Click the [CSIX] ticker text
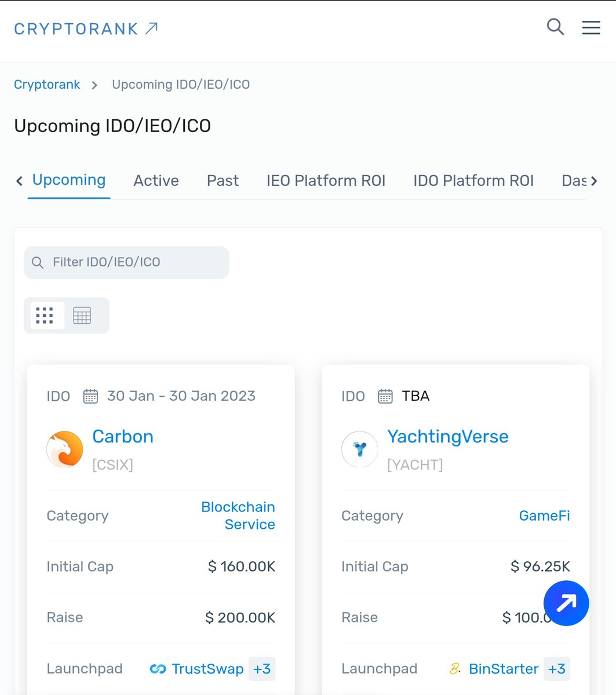This screenshot has height=695, width=616. point(113,464)
